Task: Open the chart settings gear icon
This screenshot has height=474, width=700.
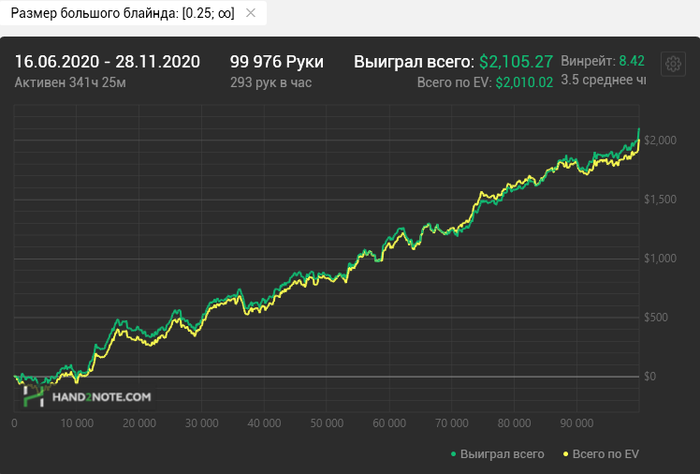Action: (673, 64)
